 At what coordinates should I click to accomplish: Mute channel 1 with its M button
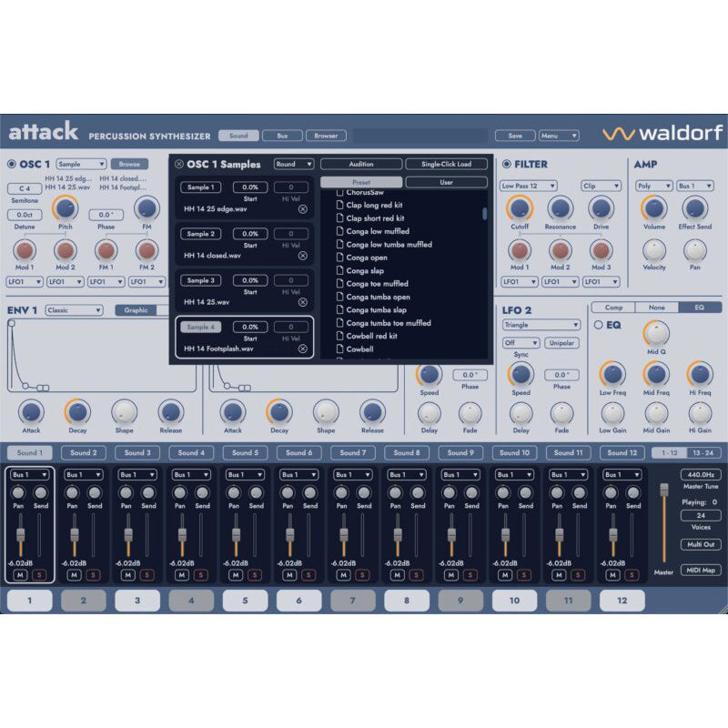[22, 574]
